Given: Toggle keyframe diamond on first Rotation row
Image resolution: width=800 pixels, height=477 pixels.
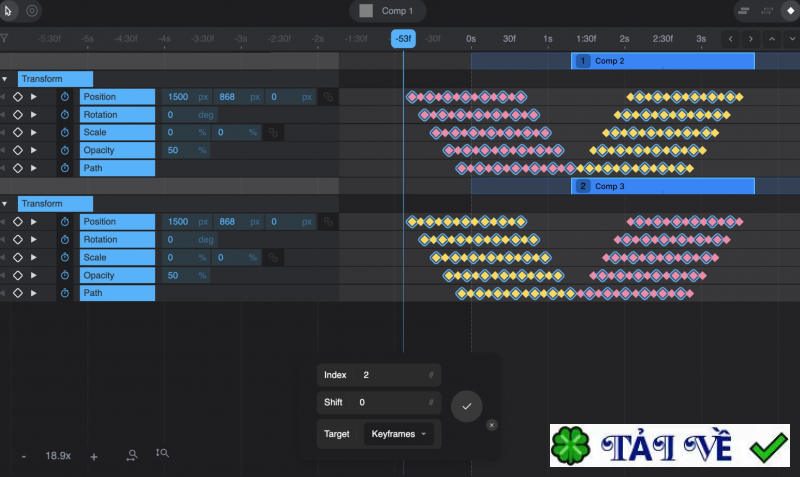Looking at the screenshot, I should click(17, 115).
